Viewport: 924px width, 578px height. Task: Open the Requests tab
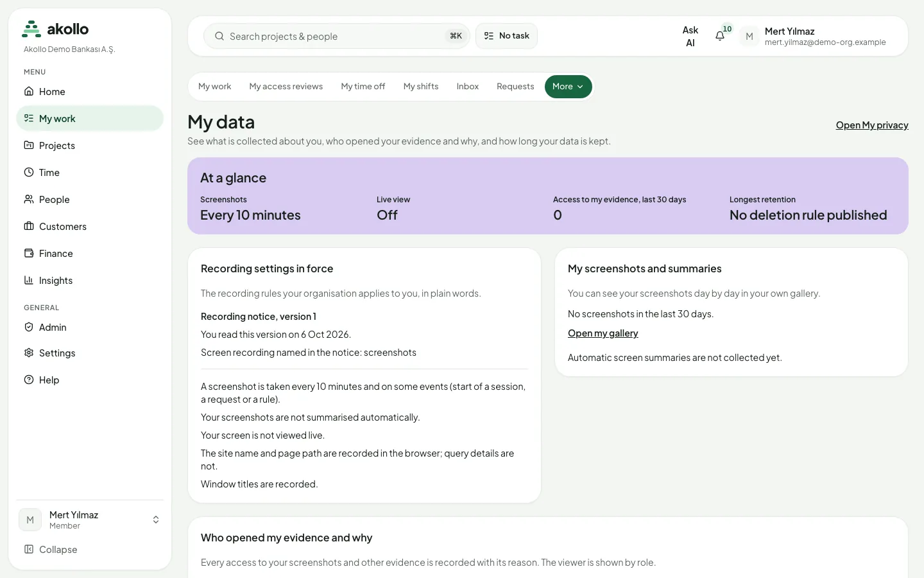[x=515, y=87]
